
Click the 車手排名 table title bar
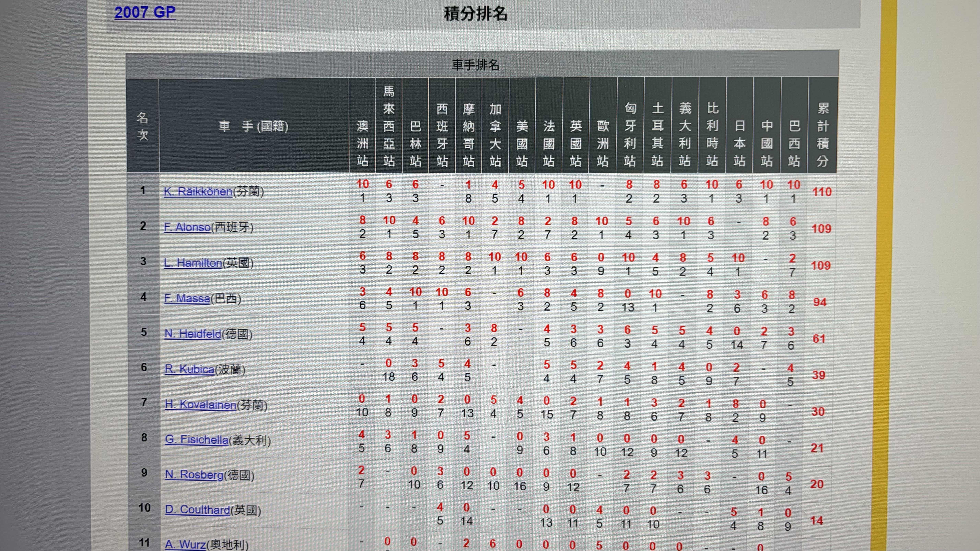coord(476,65)
